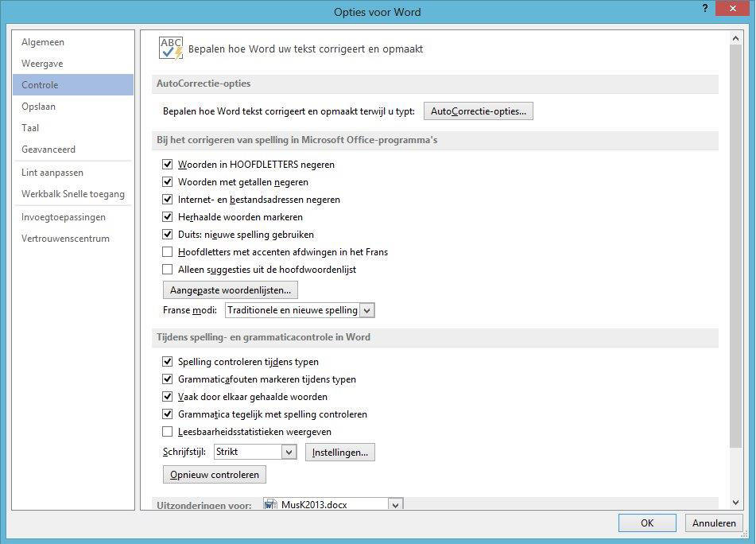Image resolution: width=756 pixels, height=544 pixels.
Task: Disable Herhaalde woorden markeren
Action: click(x=167, y=216)
